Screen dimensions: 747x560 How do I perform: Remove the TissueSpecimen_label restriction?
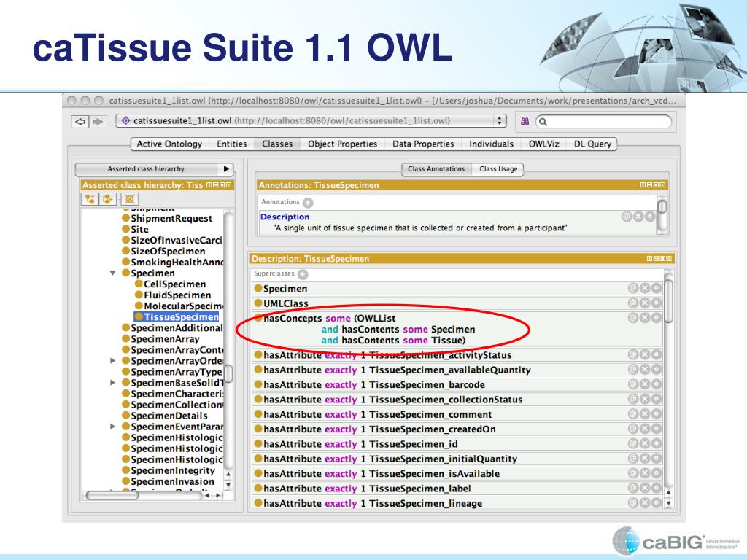[x=645, y=488]
